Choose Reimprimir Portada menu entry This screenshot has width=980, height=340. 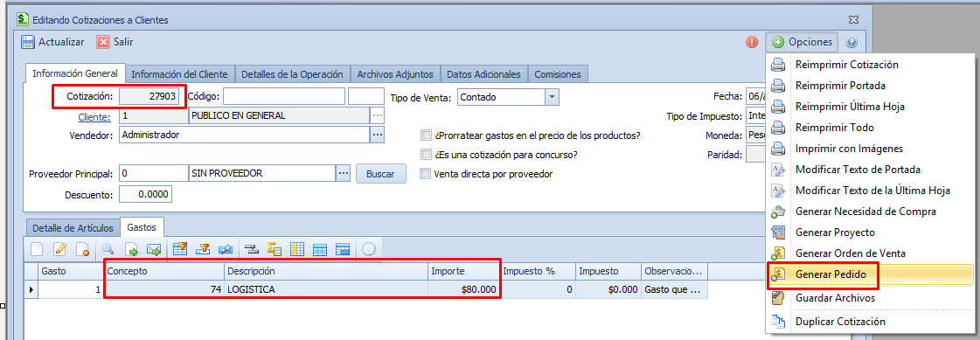pos(869,86)
